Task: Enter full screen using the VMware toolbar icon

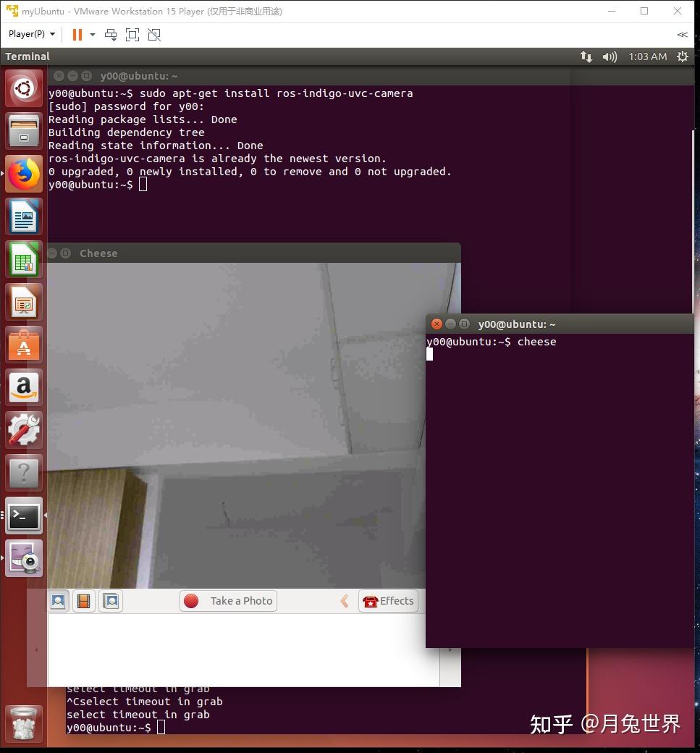Action: pyautogui.click(x=132, y=34)
